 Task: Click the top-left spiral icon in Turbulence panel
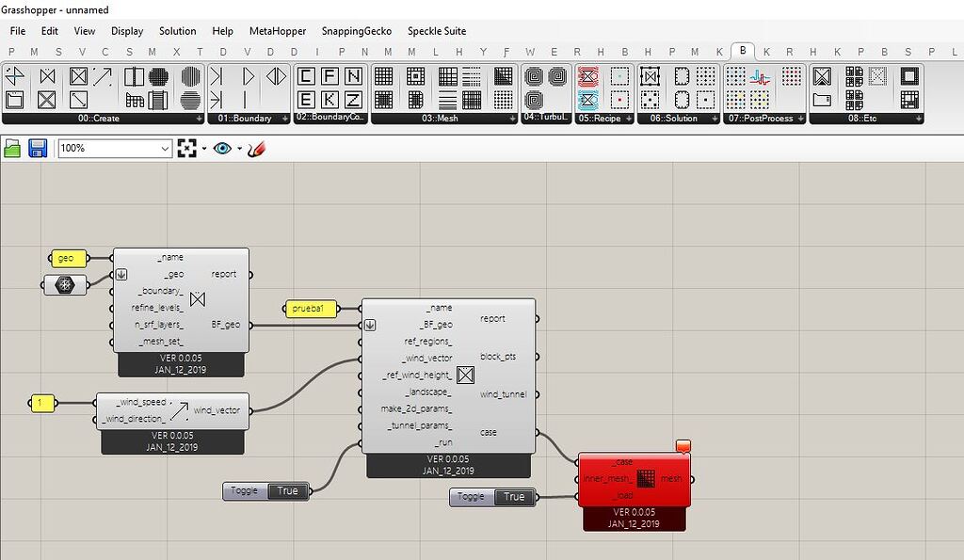pyautogui.click(x=534, y=77)
